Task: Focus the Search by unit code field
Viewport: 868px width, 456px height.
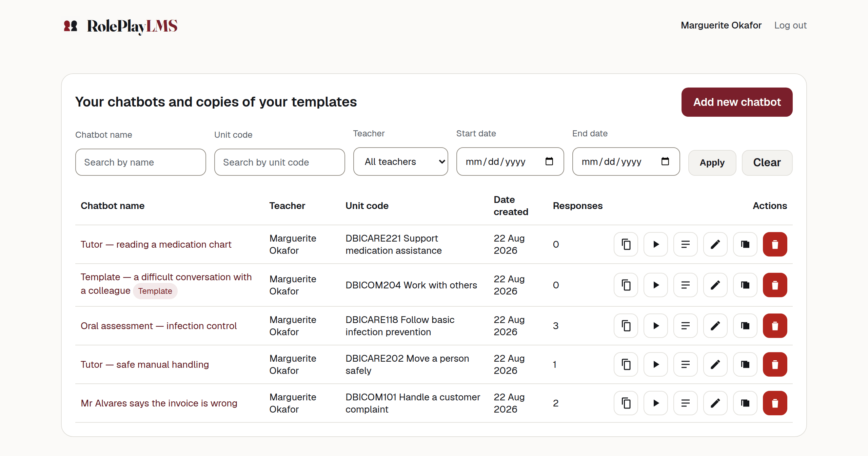Action: point(280,162)
